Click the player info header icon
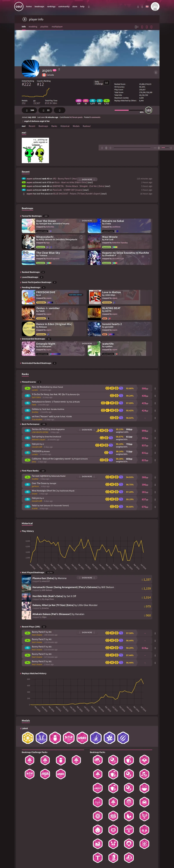The height and width of the screenshot is (868, 174). pos(24,19)
